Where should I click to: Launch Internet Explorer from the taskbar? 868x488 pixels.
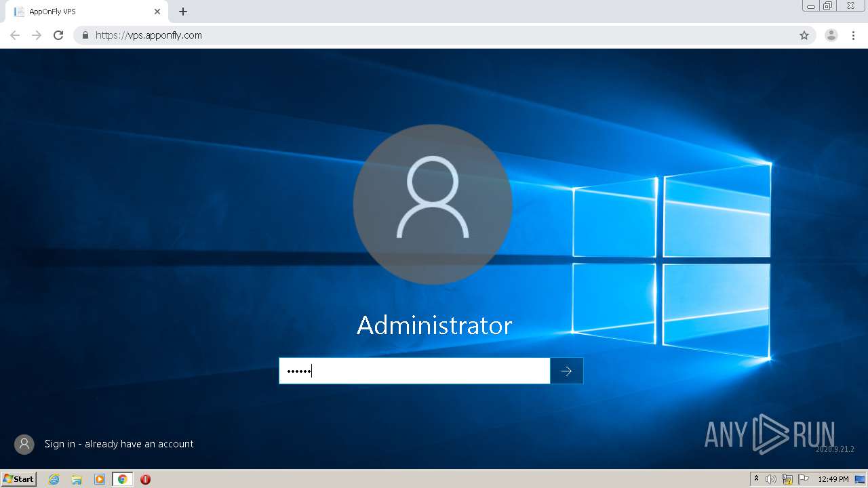(54, 479)
